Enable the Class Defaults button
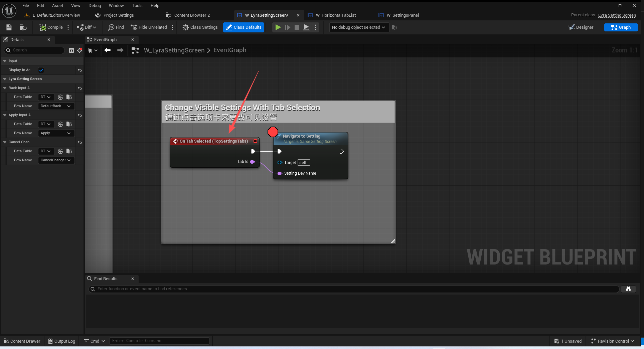The height and width of the screenshot is (349, 644). point(244,27)
